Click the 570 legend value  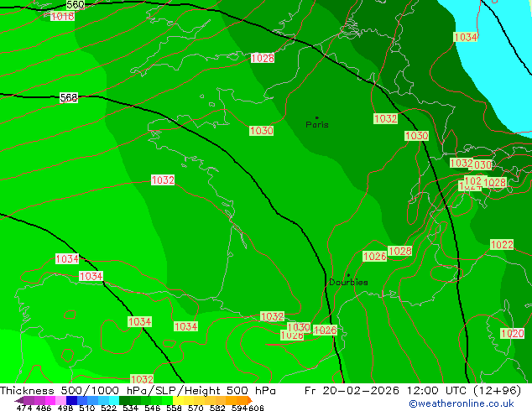coord(196,408)
